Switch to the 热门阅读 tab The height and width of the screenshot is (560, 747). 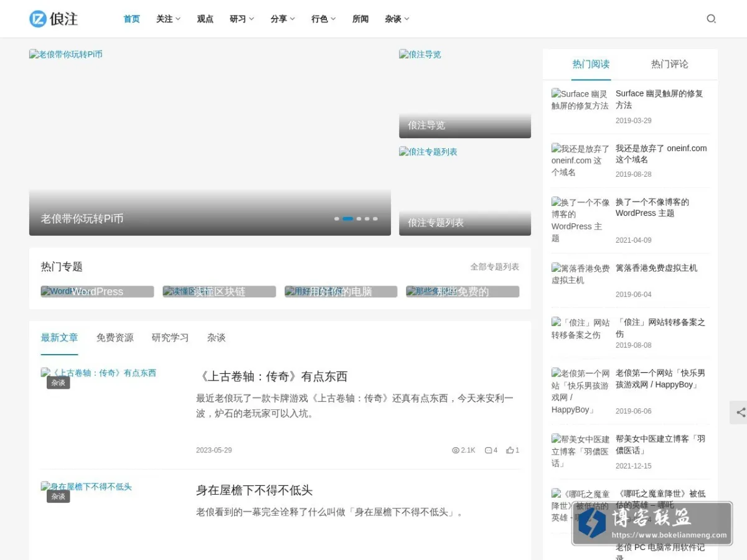(591, 64)
